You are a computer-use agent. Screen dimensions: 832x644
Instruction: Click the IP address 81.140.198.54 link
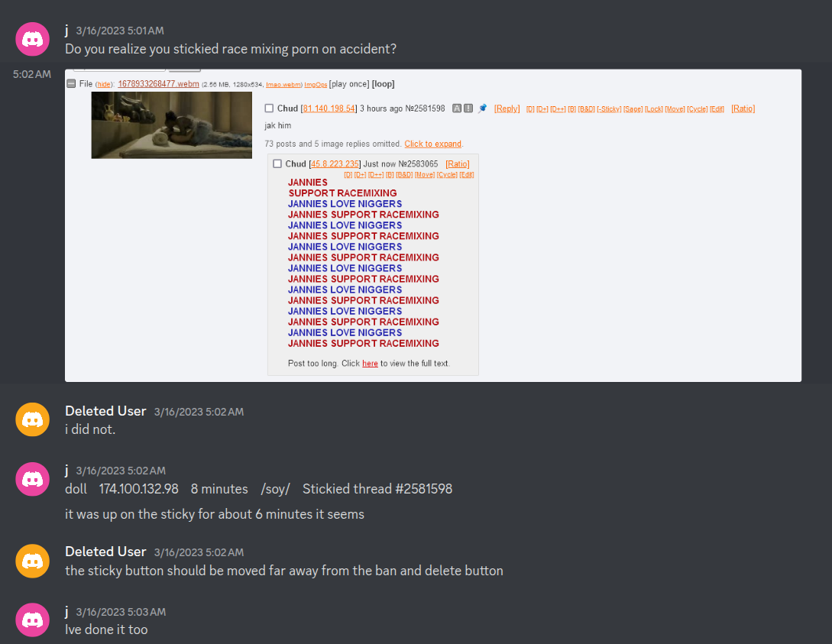[329, 108]
